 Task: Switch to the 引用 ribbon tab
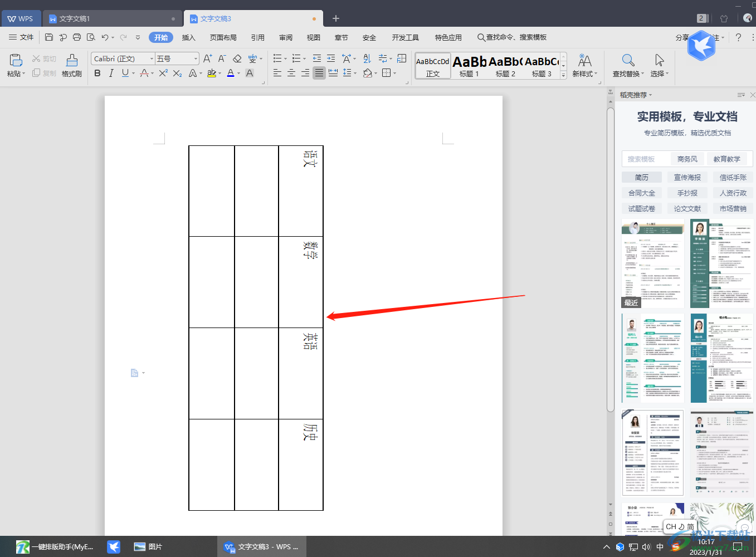(x=258, y=37)
